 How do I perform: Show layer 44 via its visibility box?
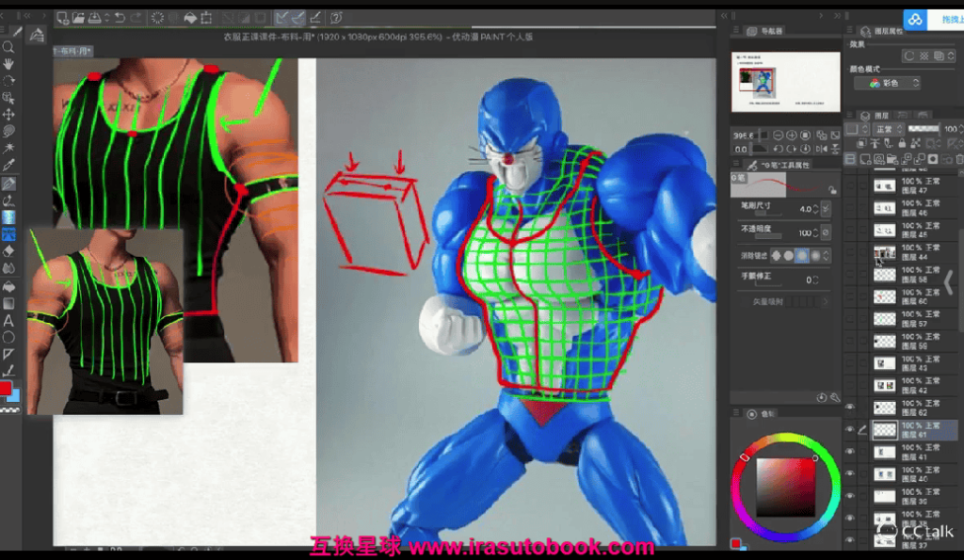(x=850, y=252)
